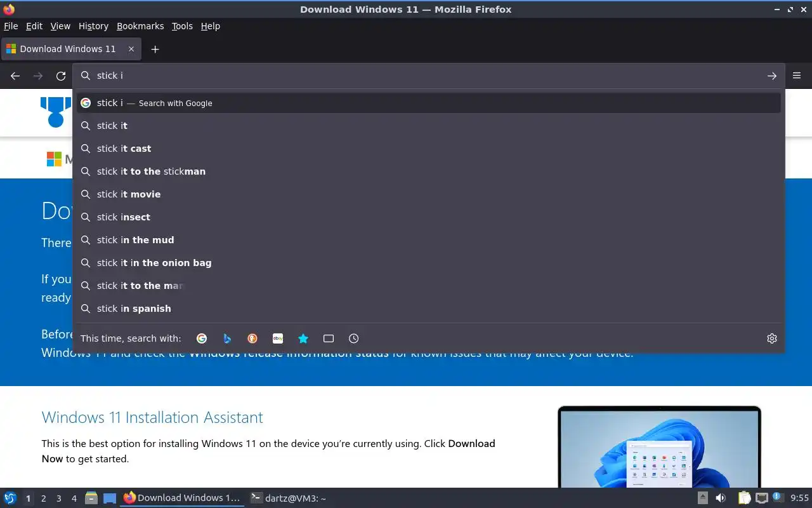Open volume control in system tray
The width and height of the screenshot is (812, 508).
click(x=721, y=498)
